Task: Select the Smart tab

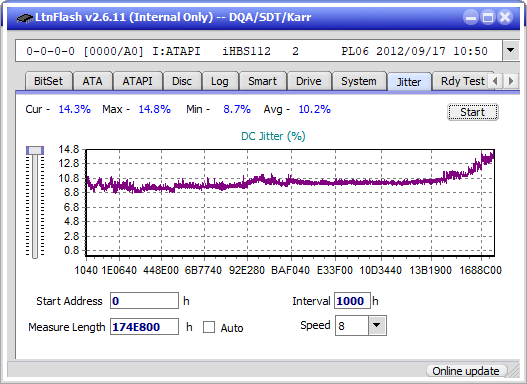Action: pos(262,81)
